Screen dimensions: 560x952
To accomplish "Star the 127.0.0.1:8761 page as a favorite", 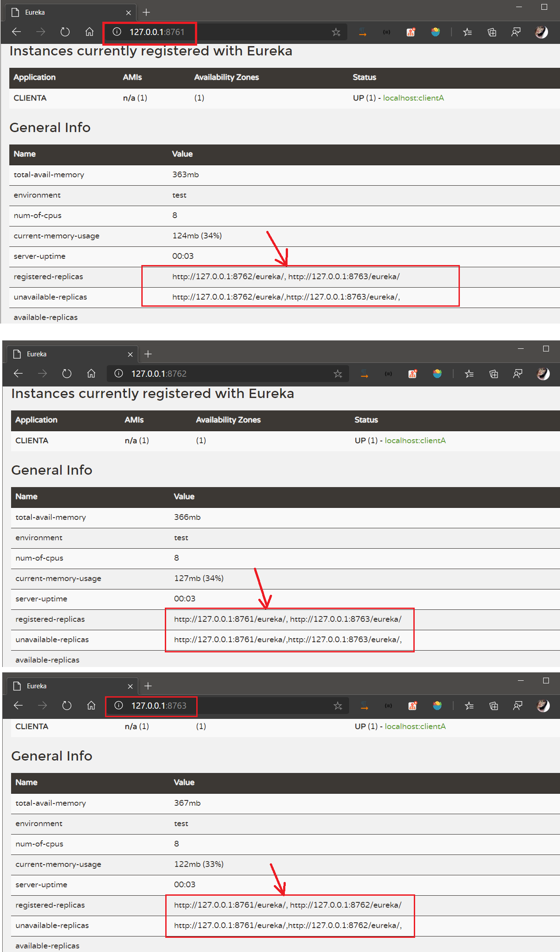I will 336,32.
